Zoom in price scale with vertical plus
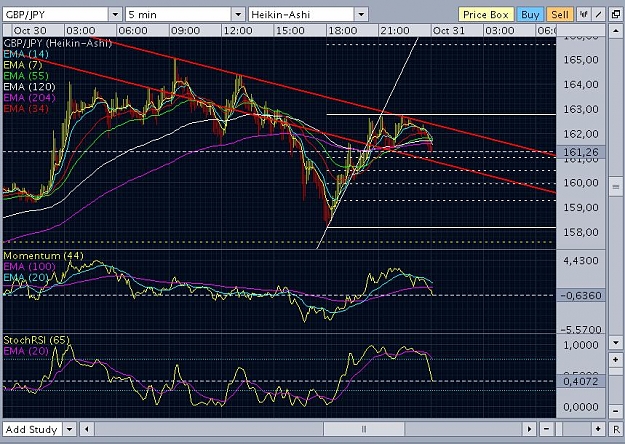 tap(615, 360)
